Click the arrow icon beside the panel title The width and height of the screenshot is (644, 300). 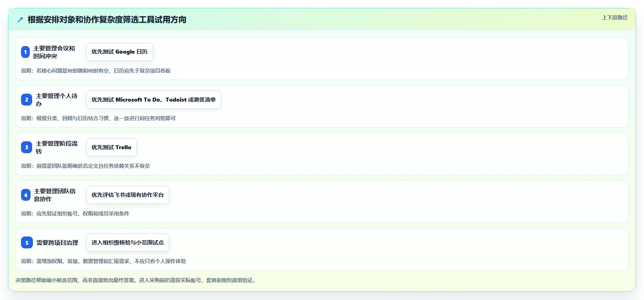coord(20,20)
